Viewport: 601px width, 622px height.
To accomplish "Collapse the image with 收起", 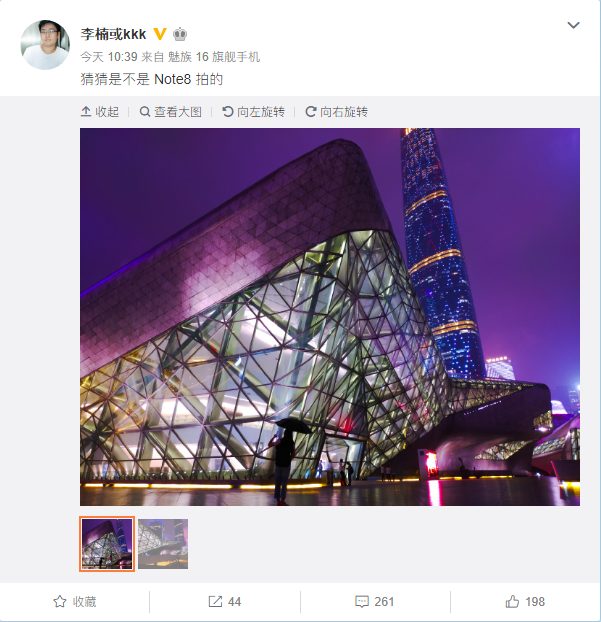I will (100, 112).
